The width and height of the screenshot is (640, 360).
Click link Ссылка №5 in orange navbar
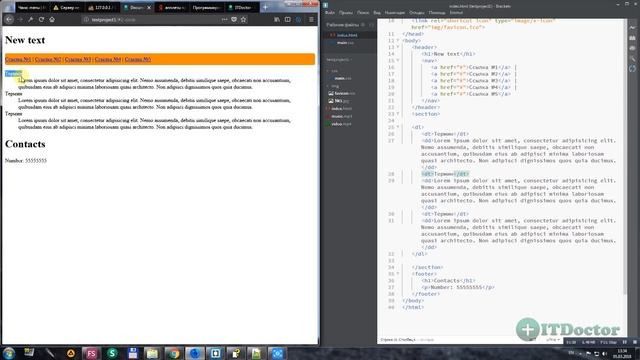tap(138, 60)
